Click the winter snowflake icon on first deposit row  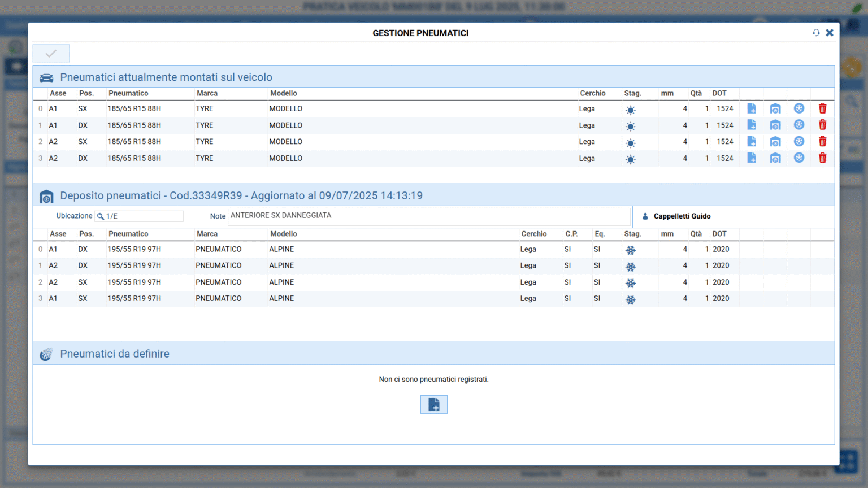(631, 250)
